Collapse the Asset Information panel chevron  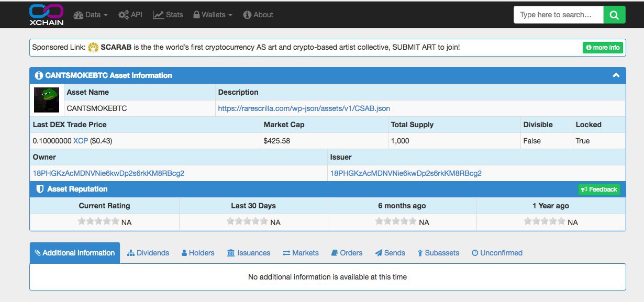616,75
